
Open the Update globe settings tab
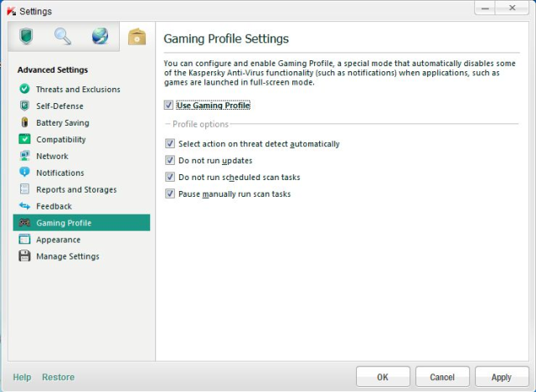[x=100, y=36]
